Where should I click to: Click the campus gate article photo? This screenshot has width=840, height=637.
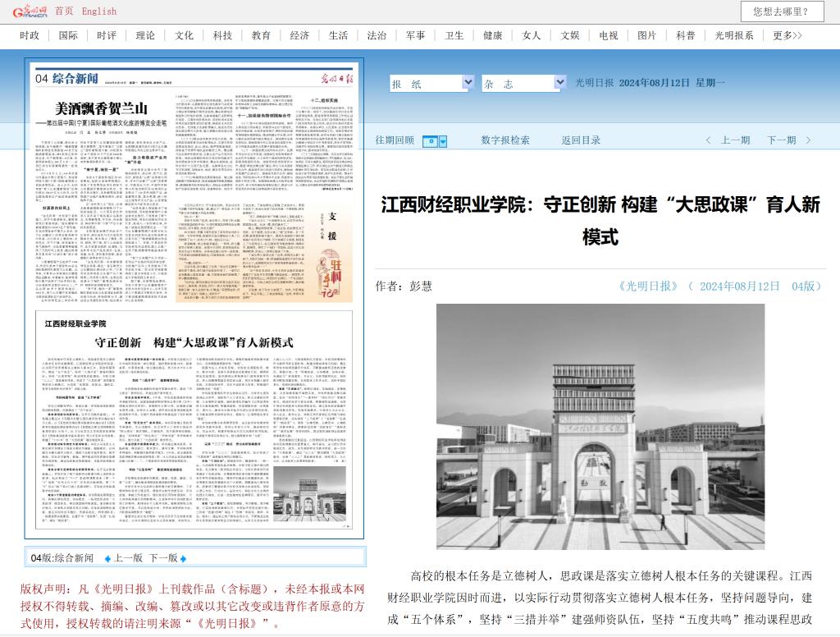[600, 426]
